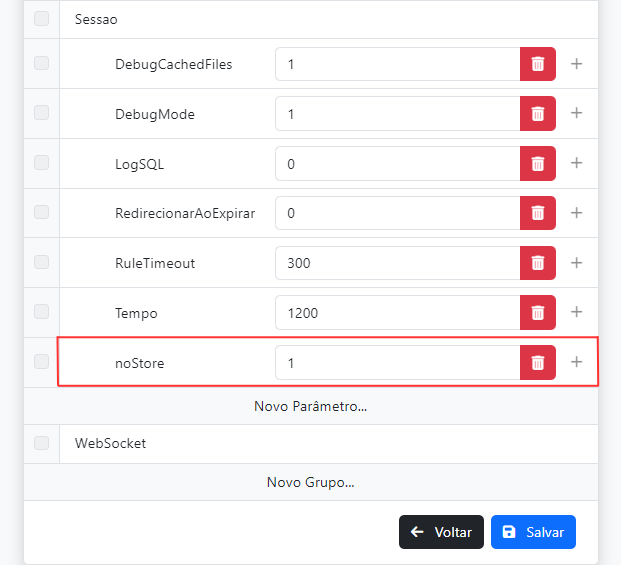The width and height of the screenshot is (621, 565).
Task: Remove the LogSQL parameter
Action: 538,163
